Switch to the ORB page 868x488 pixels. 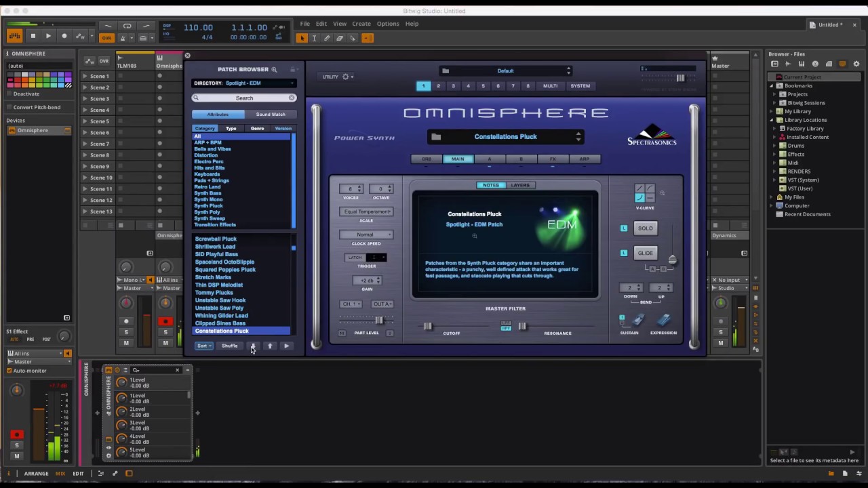[427, 159]
